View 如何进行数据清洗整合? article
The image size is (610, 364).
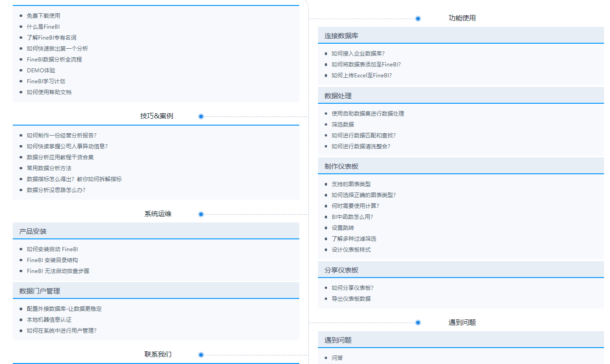click(x=361, y=147)
